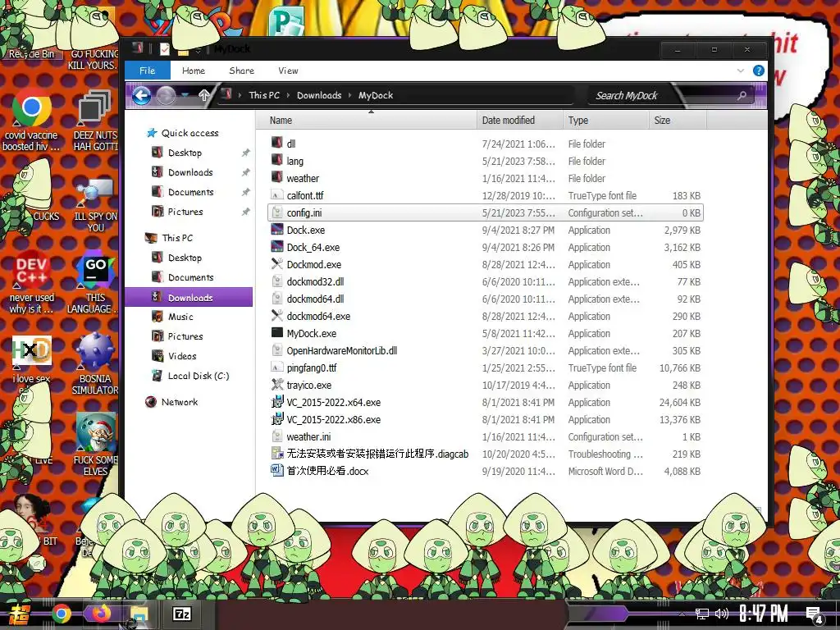Click Downloads in the address breadcrumb
The height and width of the screenshot is (630, 840).
[x=319, y=95]
